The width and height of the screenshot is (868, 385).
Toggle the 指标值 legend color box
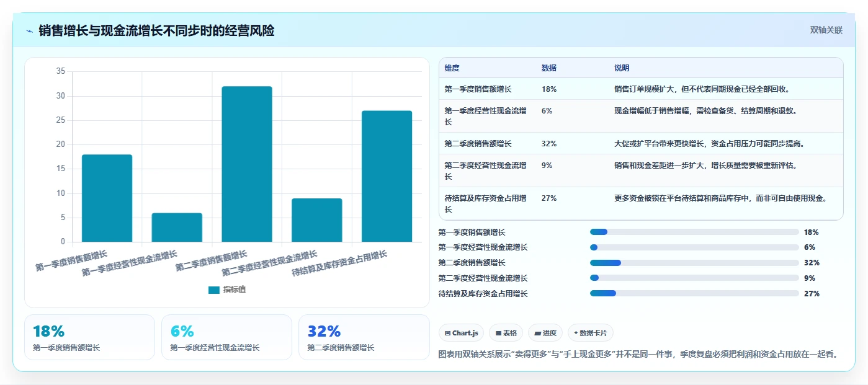pyautogui.click(x=213, y=290)
